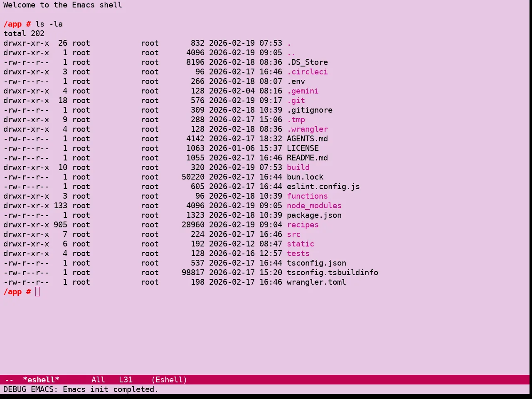Click the date 2026-02-04 of .gemini

click(x=232, y=91)
